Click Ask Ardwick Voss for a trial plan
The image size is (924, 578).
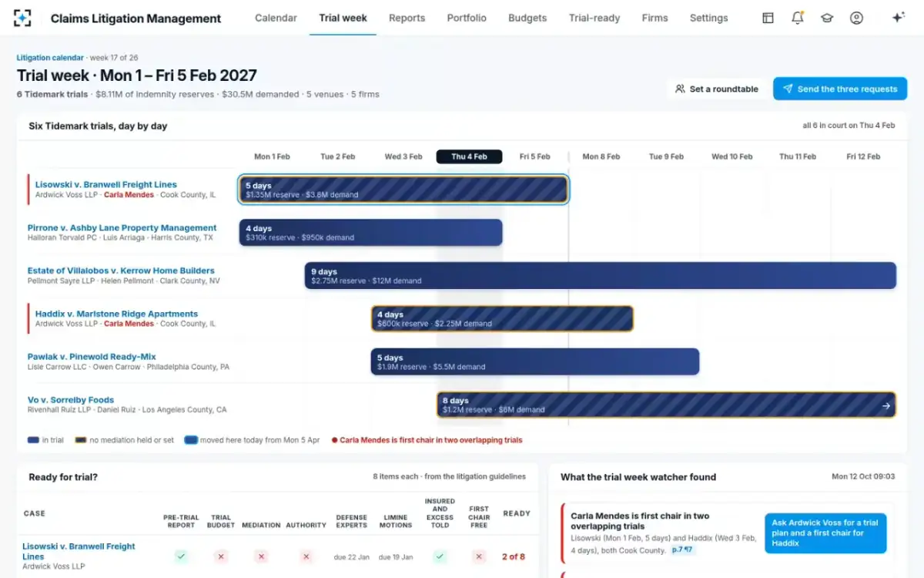(x=825, y=533)
